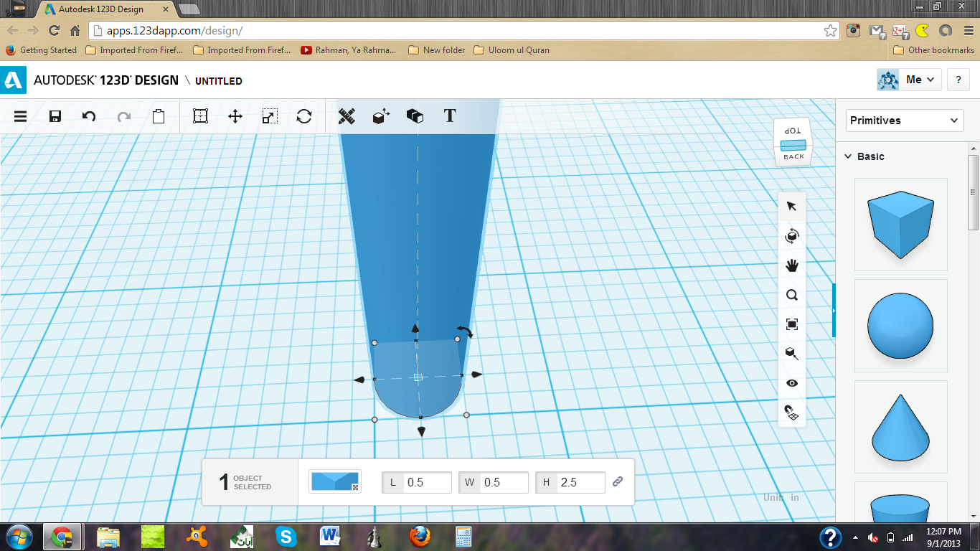Open the combine solids tool
Image resolution: width=980 pixels, height=551 pixels.
415,116
